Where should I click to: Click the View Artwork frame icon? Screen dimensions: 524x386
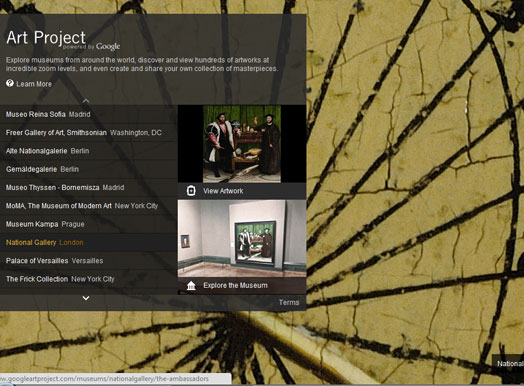191,190
